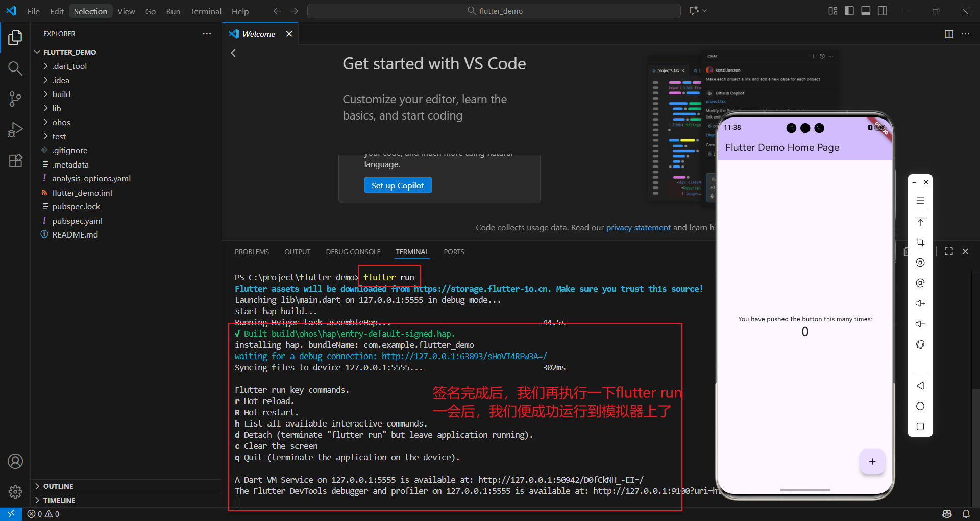Maximize the terminal panel size
The image size is (980, 521).
[x=949, y=251]
